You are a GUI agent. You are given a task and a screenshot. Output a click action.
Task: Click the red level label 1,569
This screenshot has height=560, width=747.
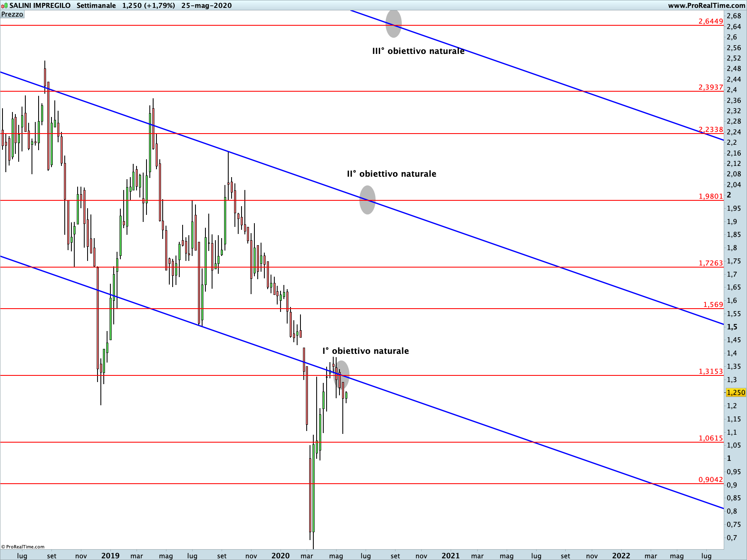coord(713,304)
